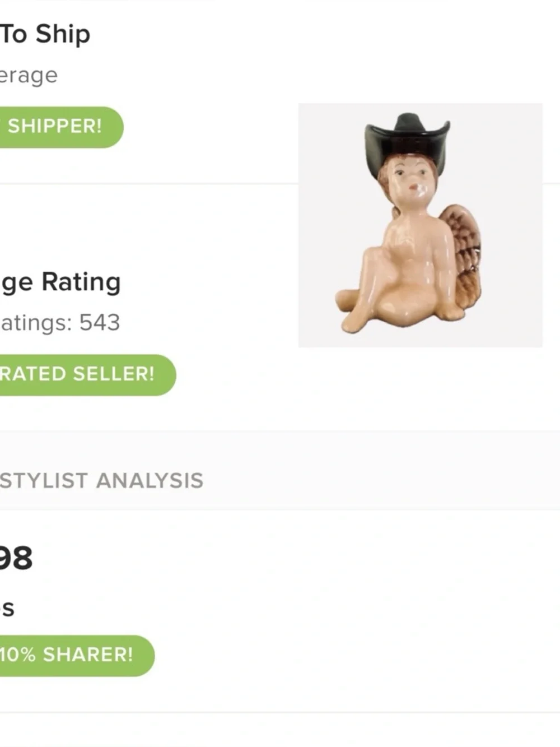The width and height of the screenshot is (560, 747).
Task: Tap the 'atings:' label text
Action: [x=36, y=323]
